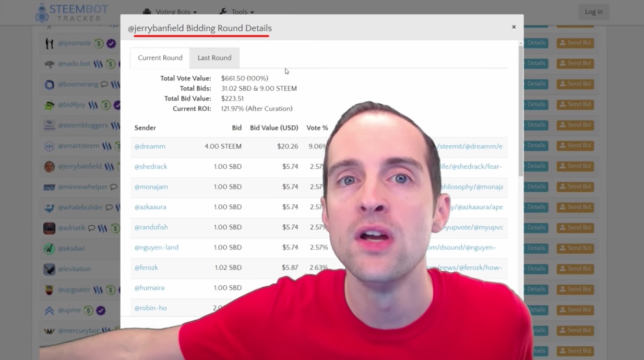
Task: Switch to the Last Round tab
Action: tap(214, 58)
